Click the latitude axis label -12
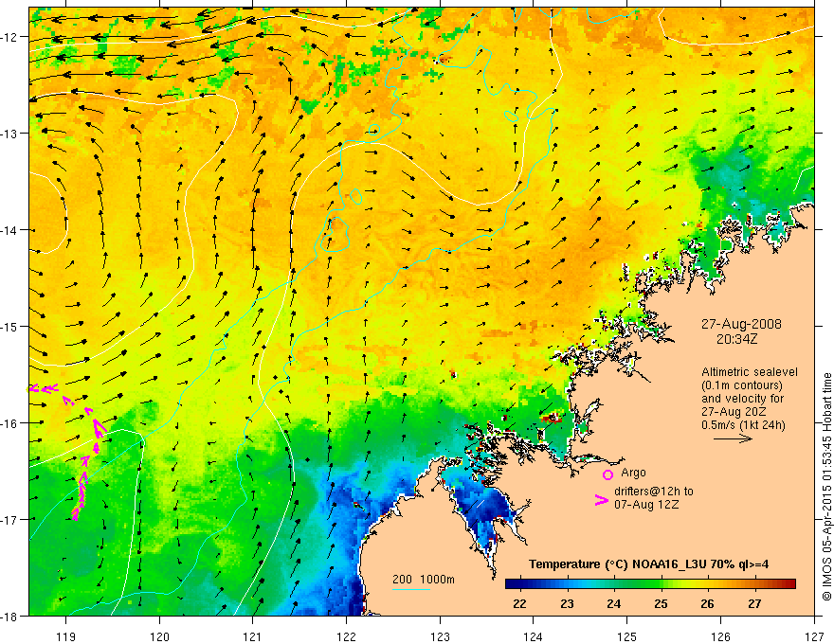Viewport: 834px width, 644px height. point(10,37)
